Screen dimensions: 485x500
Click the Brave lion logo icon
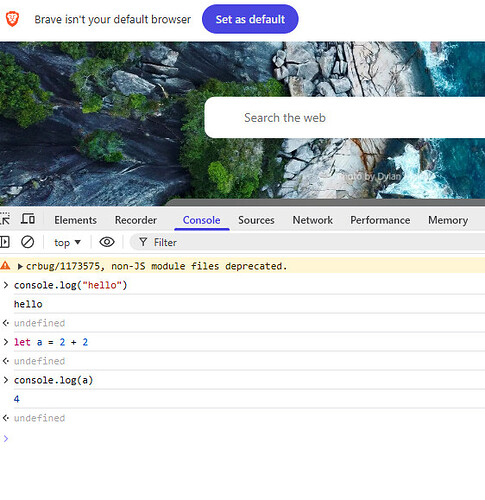click(12, 19)
